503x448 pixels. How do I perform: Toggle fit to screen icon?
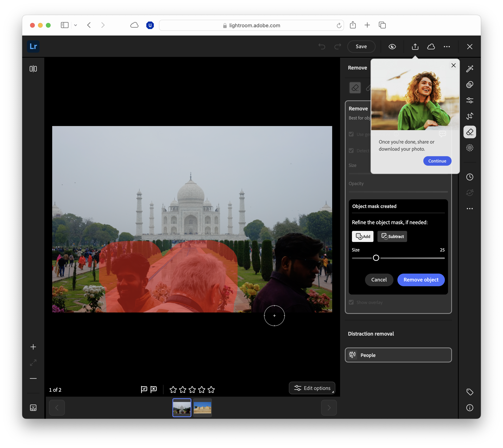point(33,363)
